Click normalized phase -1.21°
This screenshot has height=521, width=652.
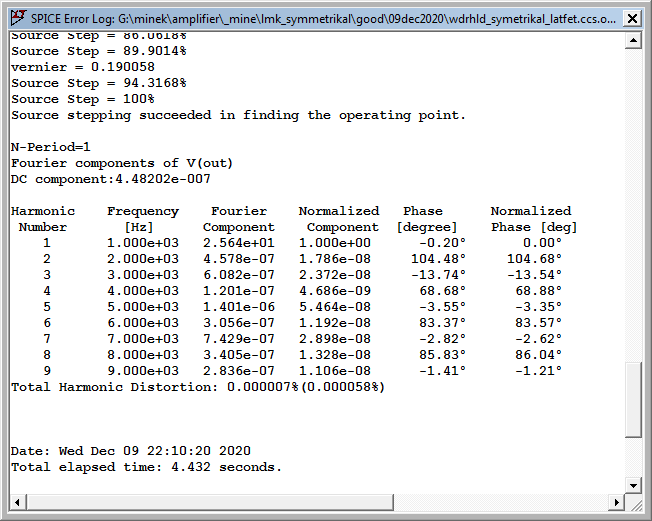click(x=538, y=371)
